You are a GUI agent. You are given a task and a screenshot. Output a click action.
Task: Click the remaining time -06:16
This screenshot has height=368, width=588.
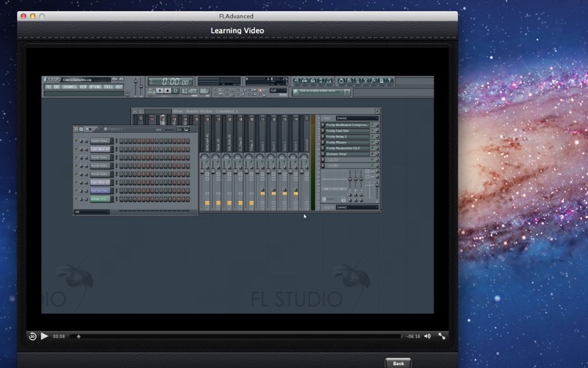(413, 336)
